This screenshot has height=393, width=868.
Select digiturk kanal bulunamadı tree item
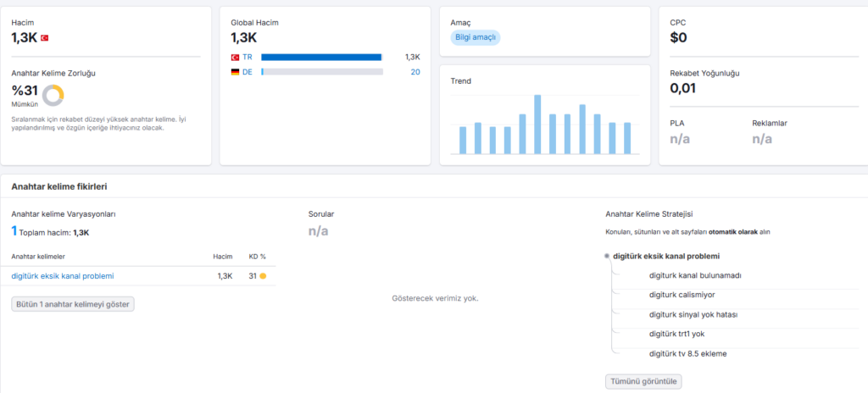point(695,275)
